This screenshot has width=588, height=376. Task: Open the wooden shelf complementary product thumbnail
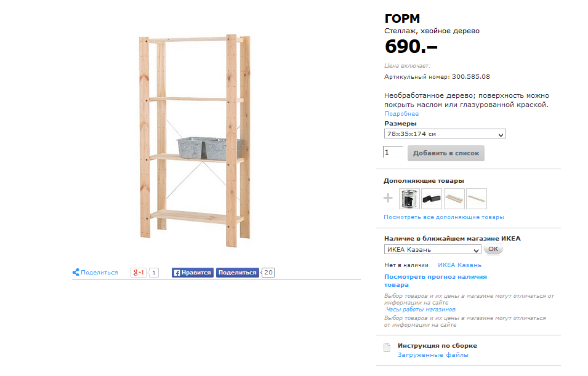(454, 199)
